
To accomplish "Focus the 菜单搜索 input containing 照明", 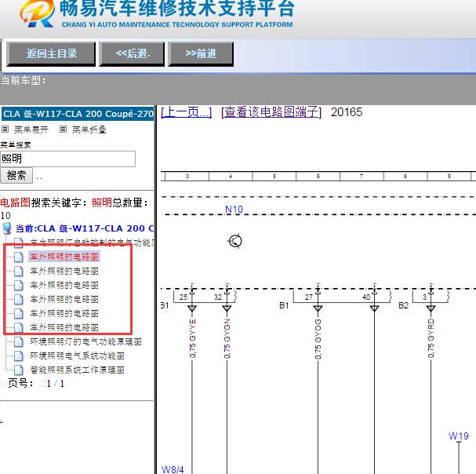I will pyautogui.click(x=67, y=159).
